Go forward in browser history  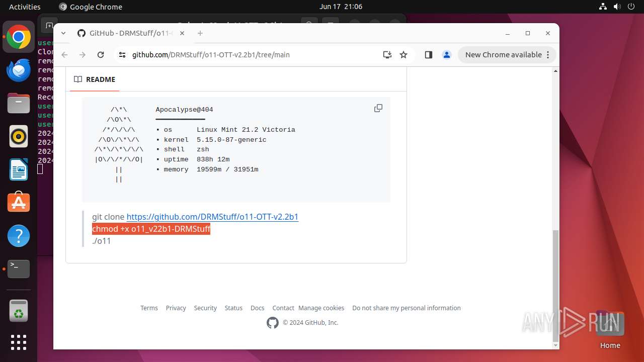(x=83, y=55)
